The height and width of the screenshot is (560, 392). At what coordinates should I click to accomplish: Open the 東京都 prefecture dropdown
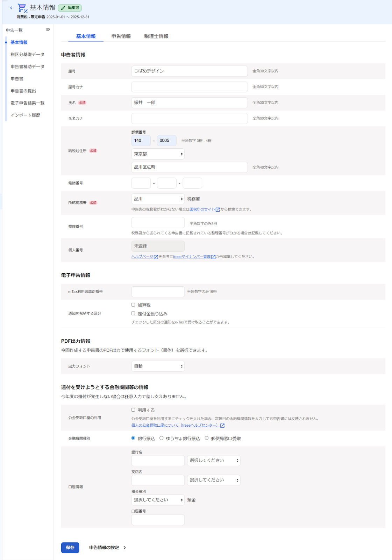pyautogui.click(x=158, y=154)
